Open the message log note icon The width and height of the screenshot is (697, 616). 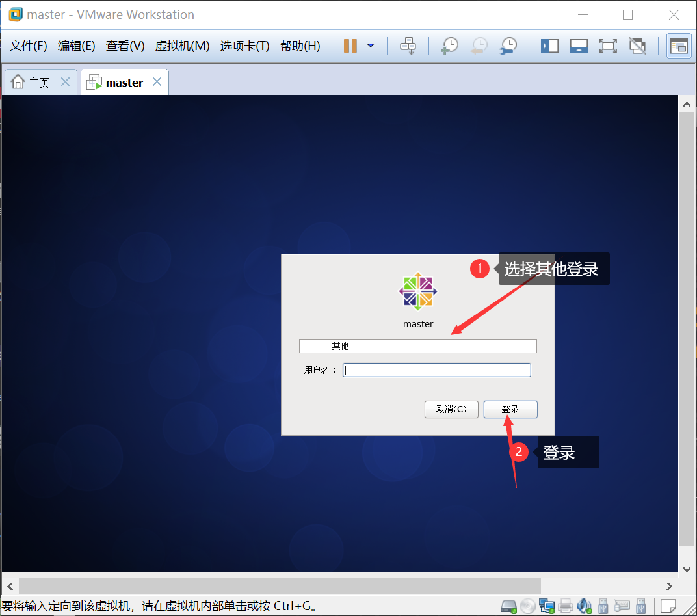point(668,606)
